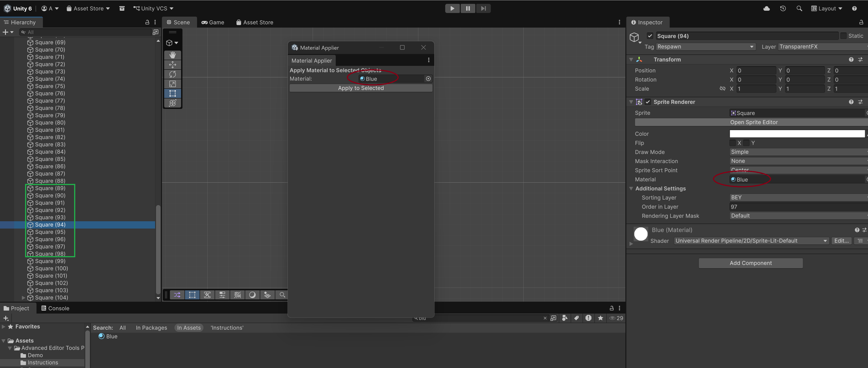Toggle constrained proportions link for Scale
Viewport: 868px width, 368px height.
point(722,89)
